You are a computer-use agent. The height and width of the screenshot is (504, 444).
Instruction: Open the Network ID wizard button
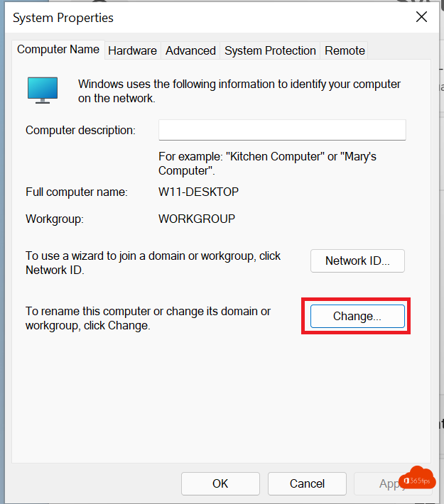[357, 261]
